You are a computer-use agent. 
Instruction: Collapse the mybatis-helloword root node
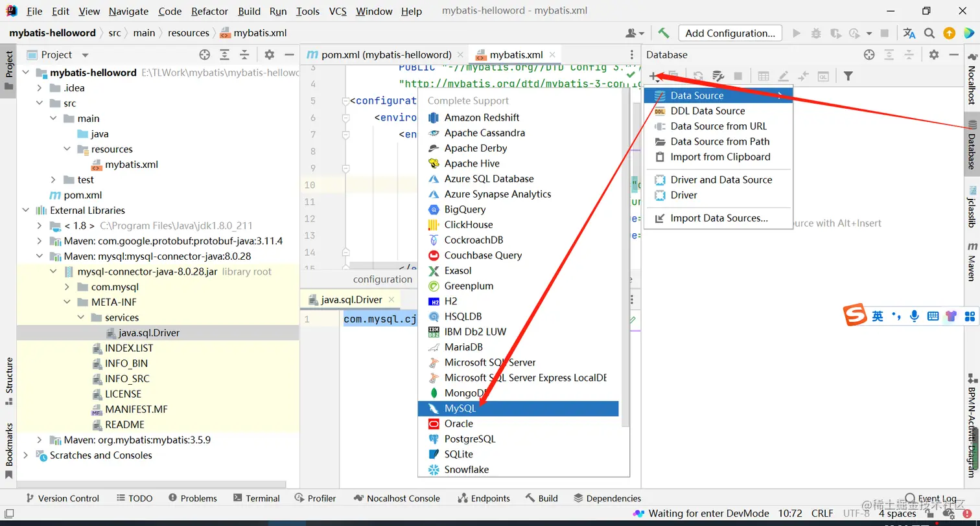(26, 73)
